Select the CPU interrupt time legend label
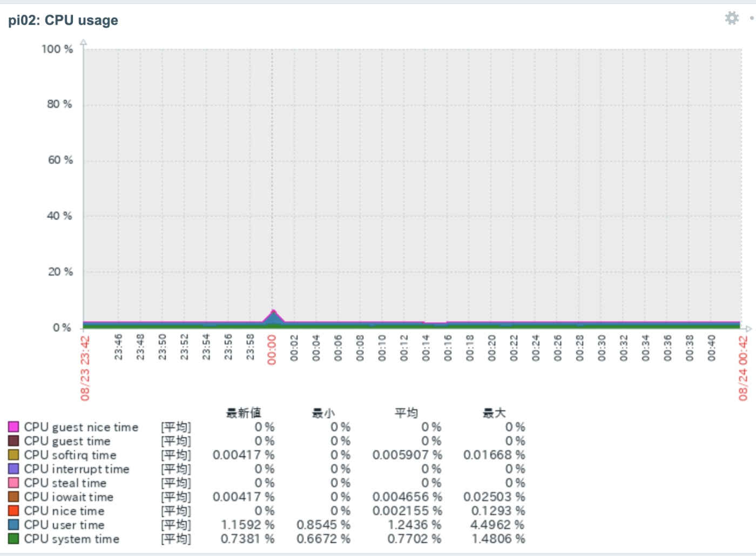756x556 pixels. [77, 469]
